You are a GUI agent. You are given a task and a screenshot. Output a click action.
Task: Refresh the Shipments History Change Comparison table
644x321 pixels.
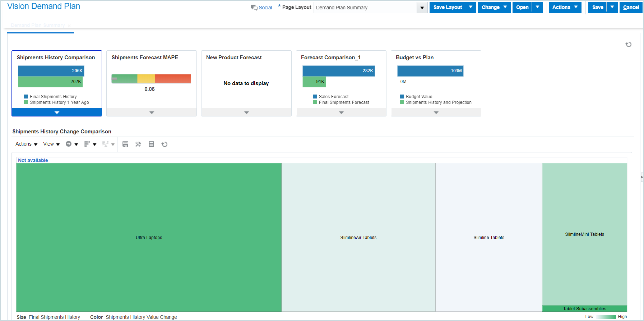pos(165,144)
